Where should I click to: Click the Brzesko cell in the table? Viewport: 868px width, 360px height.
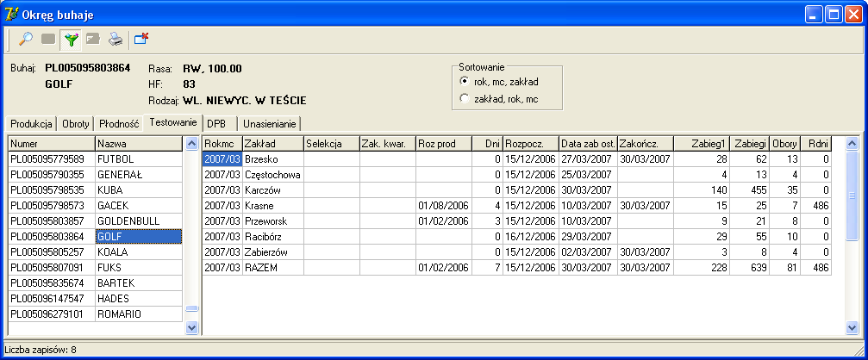pos(273,159)
